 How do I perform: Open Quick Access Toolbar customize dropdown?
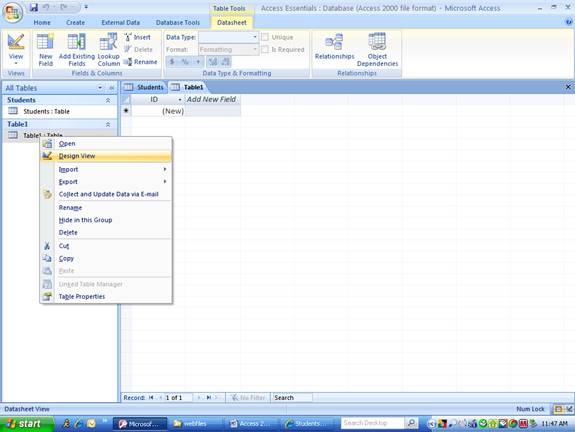[x=86, y=7]
